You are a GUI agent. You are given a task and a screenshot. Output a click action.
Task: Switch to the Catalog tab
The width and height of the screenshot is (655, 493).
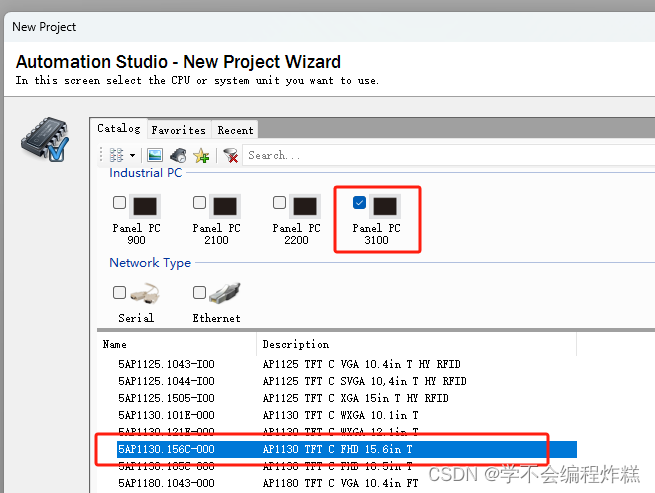119,128
